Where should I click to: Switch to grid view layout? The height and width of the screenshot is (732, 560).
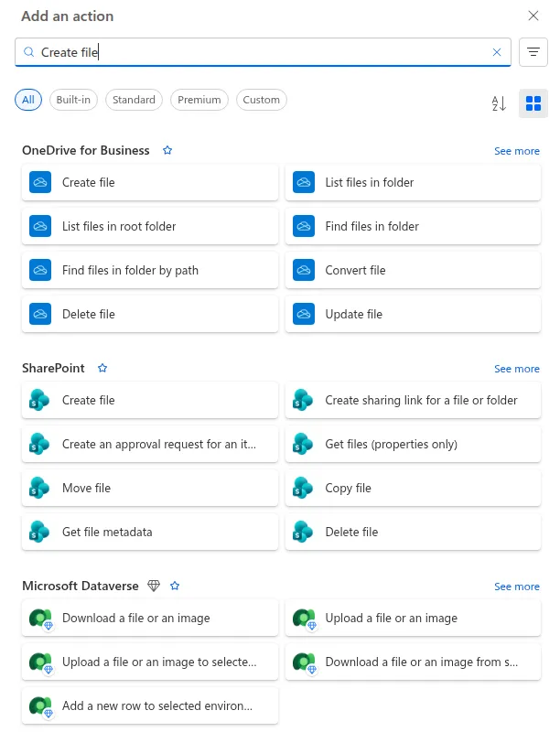click(x=533, y=103)
